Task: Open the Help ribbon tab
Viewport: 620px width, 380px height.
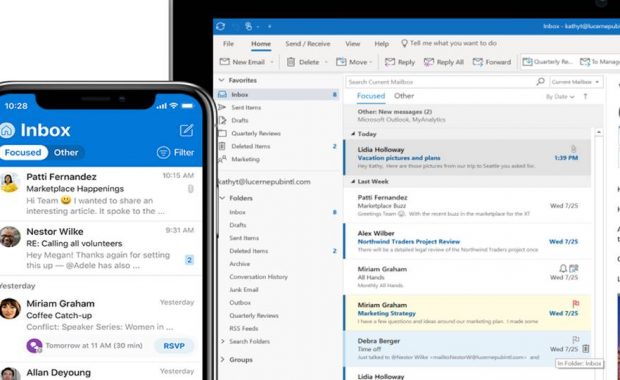Action: (x=382, y=43)
